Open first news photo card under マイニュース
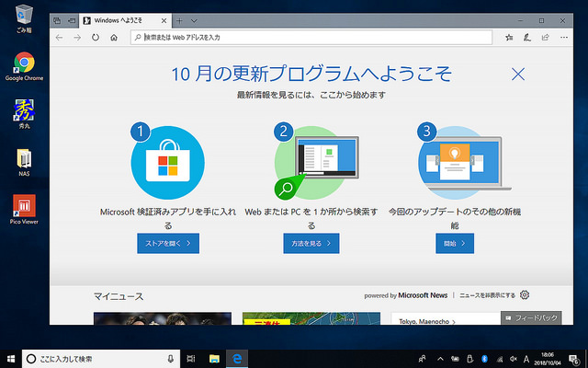588x368 pixels. pos(163,318)
